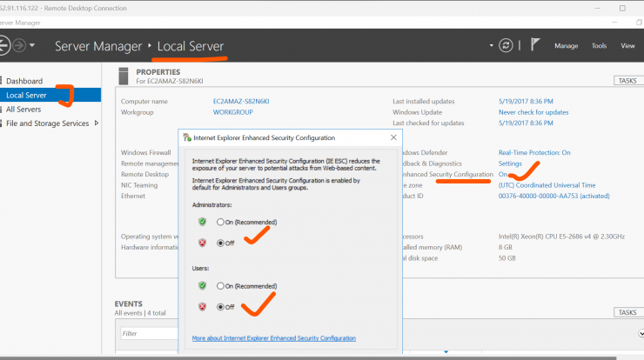
Task: Maximize the Remote Desktop Connection window
Action: 622,8
